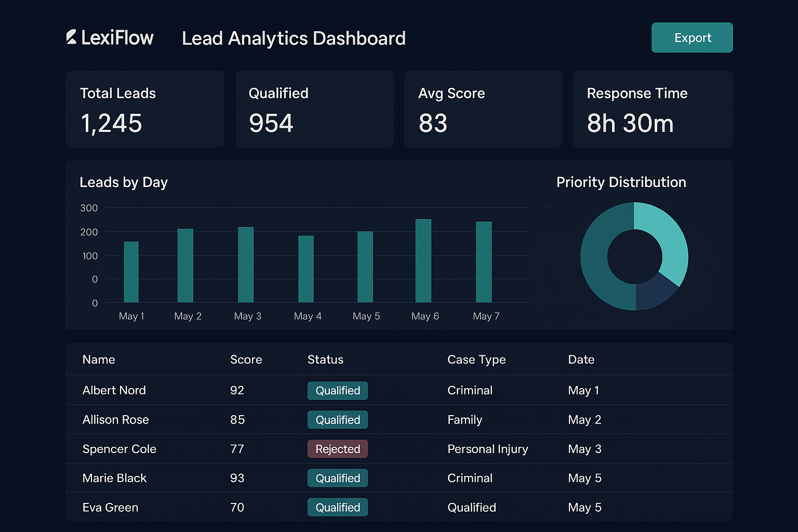The height and width of the screenshot is (532, 798).
Task: Click the 300 y-axis label
Action: (89, 208)
